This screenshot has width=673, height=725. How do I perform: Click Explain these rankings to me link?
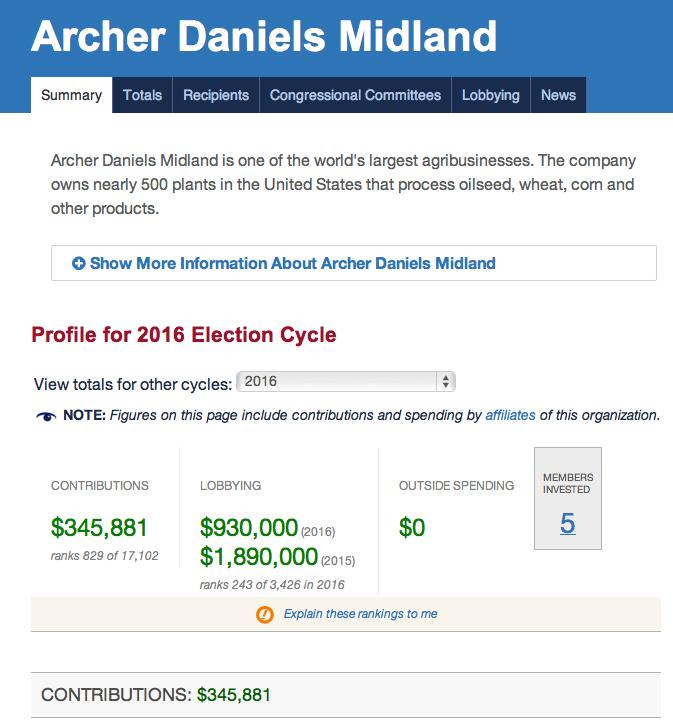pos(360,614)
